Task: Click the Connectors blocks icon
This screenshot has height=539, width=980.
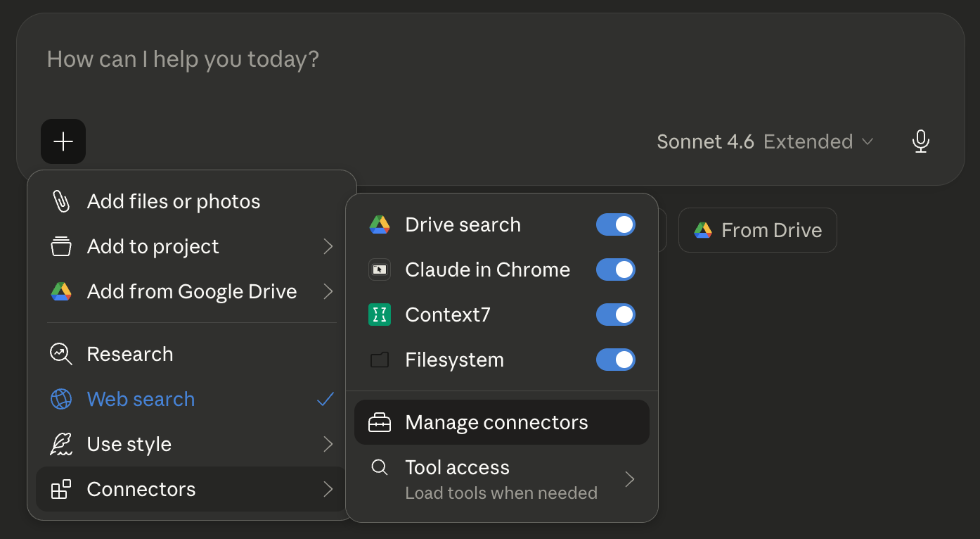Action: click(61, 489)
